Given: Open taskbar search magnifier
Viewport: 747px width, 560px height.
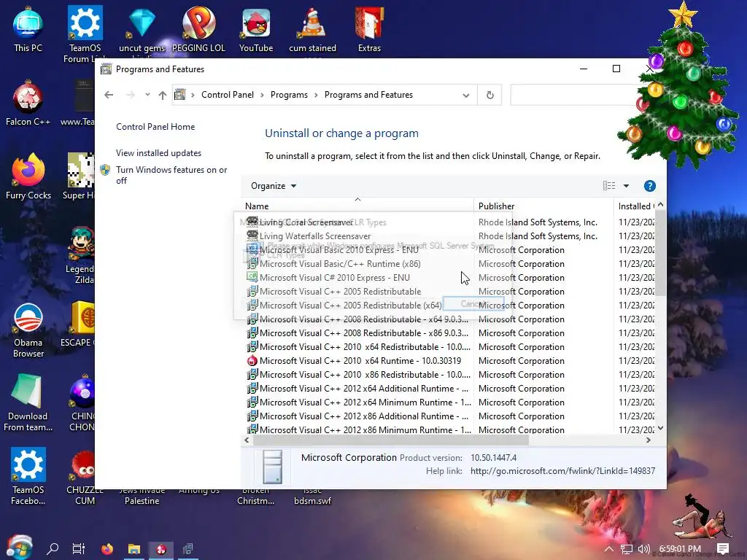Looking at the screenshot, I should tap(53, 549).
